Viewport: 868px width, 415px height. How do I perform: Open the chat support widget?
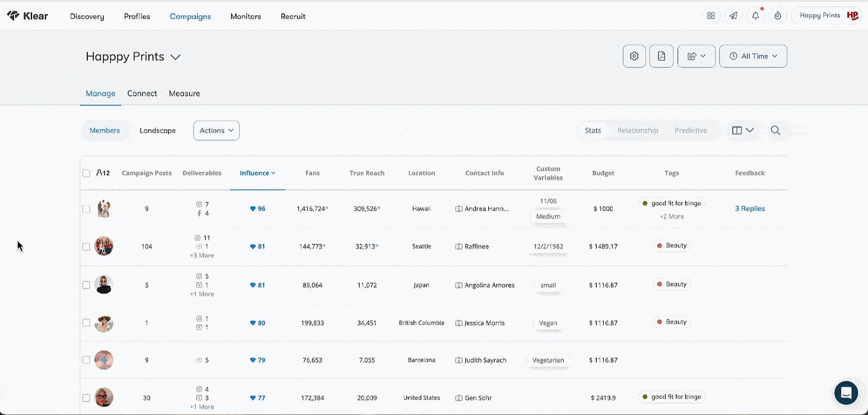pos(846,393)
